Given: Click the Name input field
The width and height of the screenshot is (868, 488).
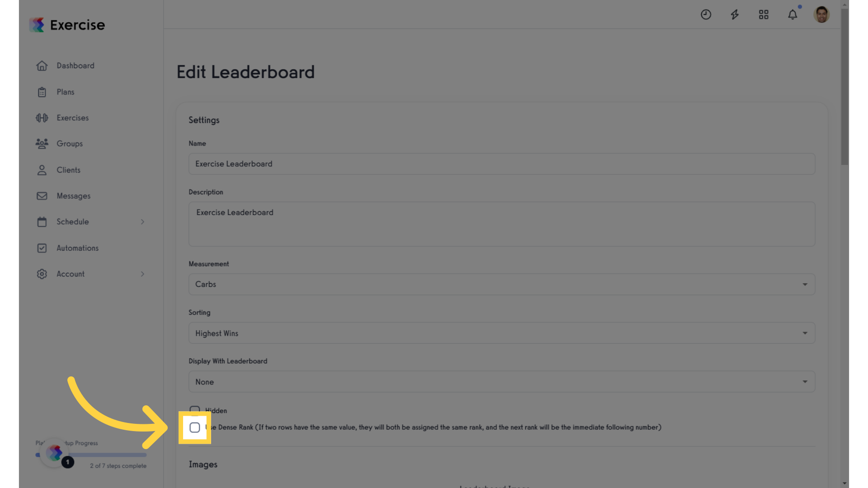Looking at the screenshot, I should click(x=501, y=163).
